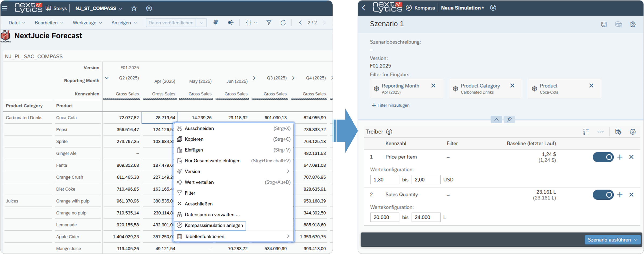Open the filter icon in the story toolbar
This screenshot has width=644, height=254.
coord(269,23)
